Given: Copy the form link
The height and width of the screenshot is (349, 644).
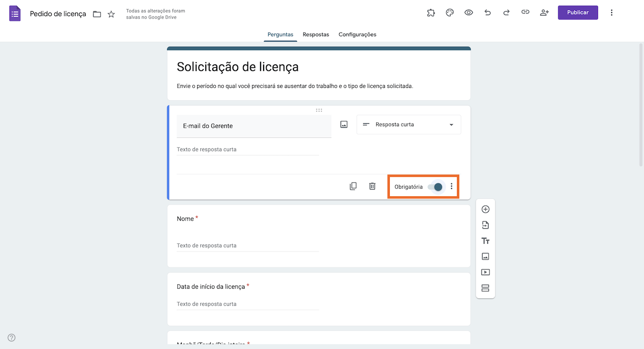Looking at the screenshot, I should pyautogui.click(x=525, y=13).
